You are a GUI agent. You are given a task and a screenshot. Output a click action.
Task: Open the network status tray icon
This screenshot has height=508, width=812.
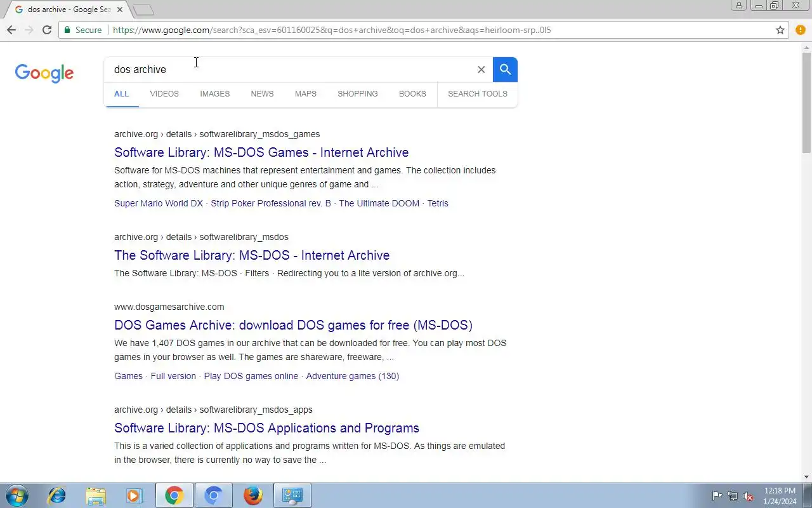(x=733, y=496)
